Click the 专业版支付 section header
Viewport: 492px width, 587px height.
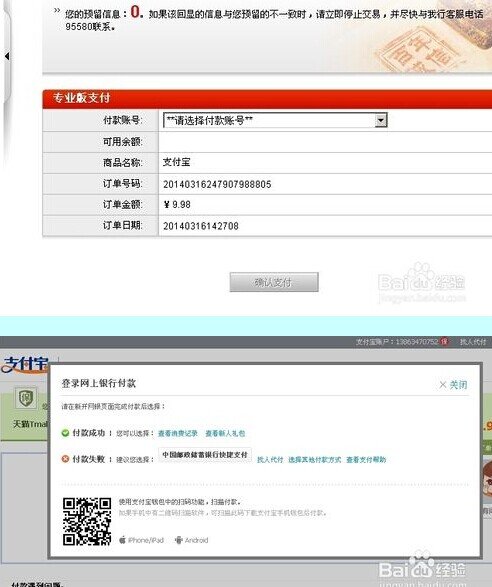(82, 98)
